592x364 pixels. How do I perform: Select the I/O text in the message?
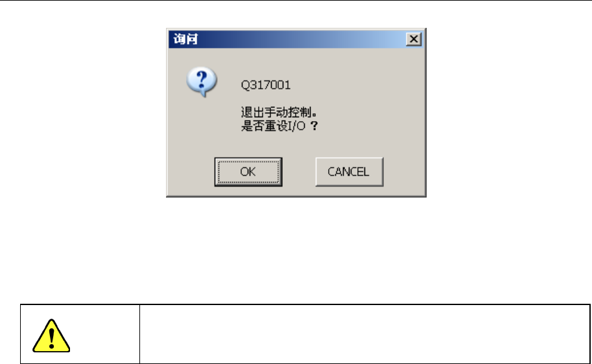[296, 126]
